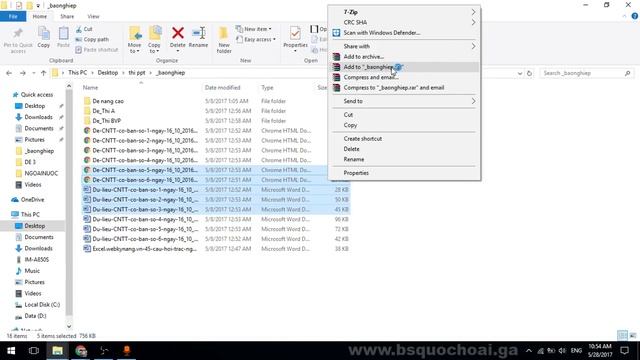
Task: Click the Up one level arrow
Action: coord(43,73)
